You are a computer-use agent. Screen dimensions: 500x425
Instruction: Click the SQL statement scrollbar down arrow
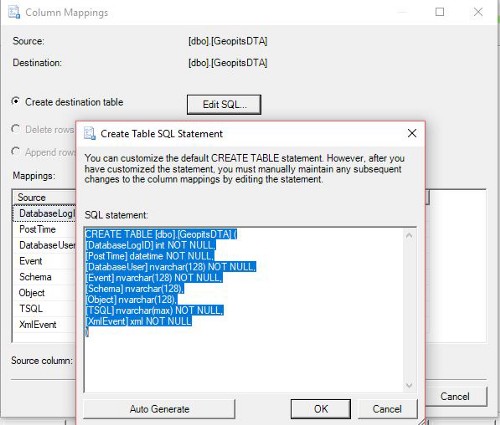click(x=409, y=386)
